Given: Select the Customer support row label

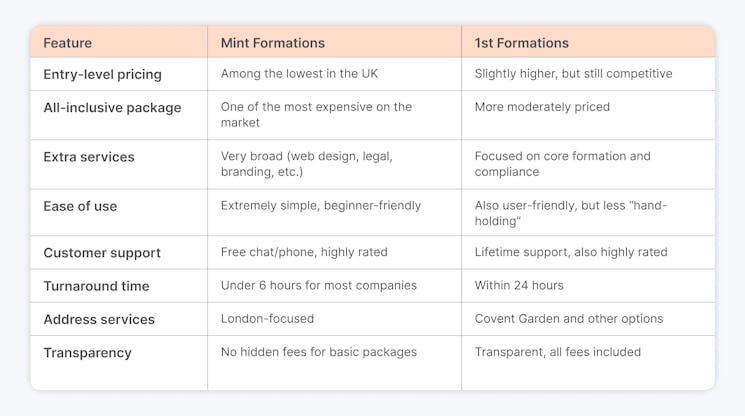Looking at the screenshot, I should 102,253.
